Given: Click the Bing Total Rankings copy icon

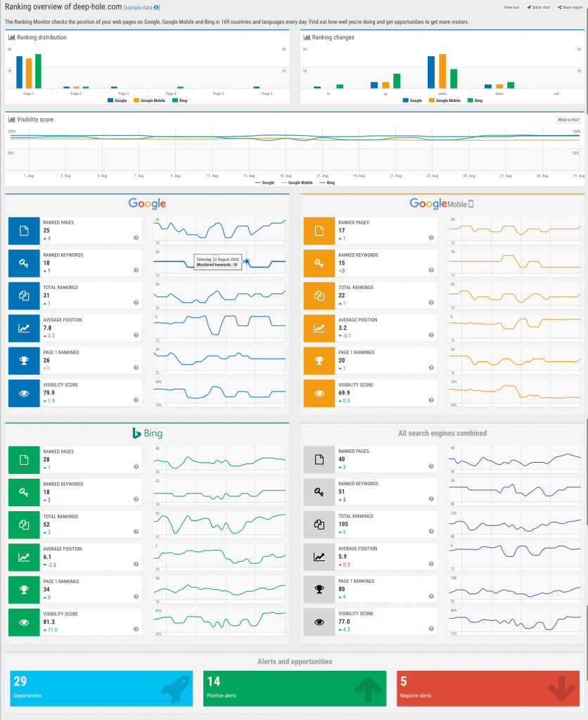Looking at the screenshot, I should 24,525.
